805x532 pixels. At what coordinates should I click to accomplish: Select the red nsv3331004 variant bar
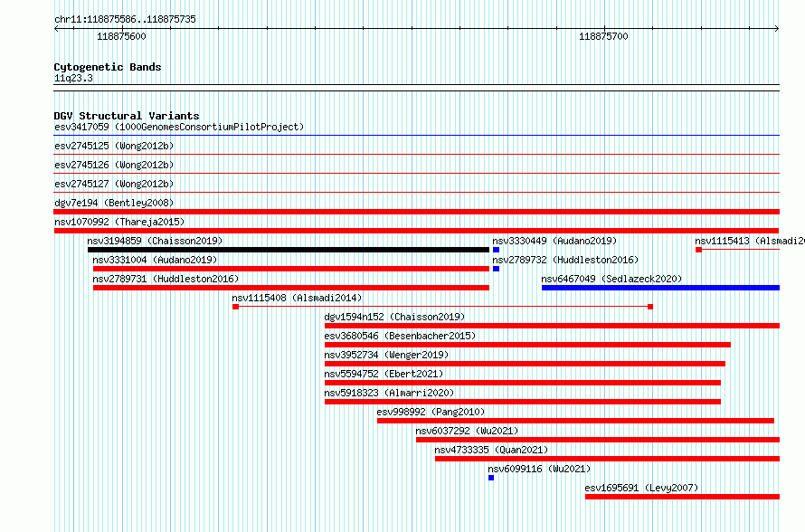pos(291,269)
